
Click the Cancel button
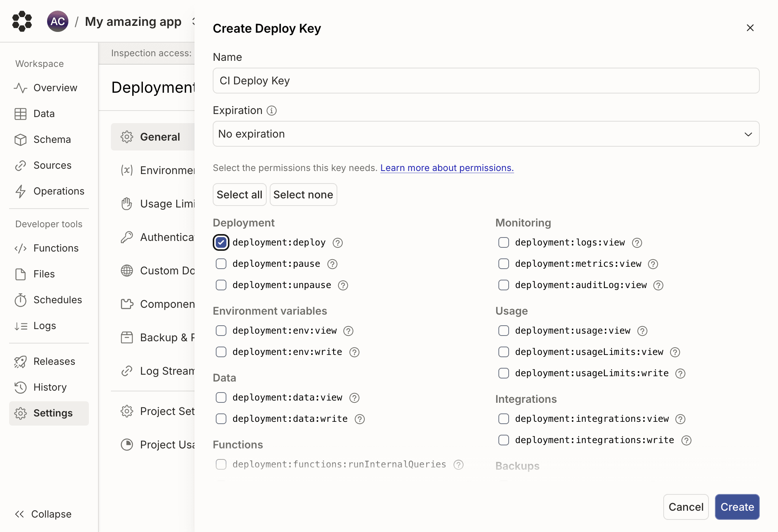[686, 507]
